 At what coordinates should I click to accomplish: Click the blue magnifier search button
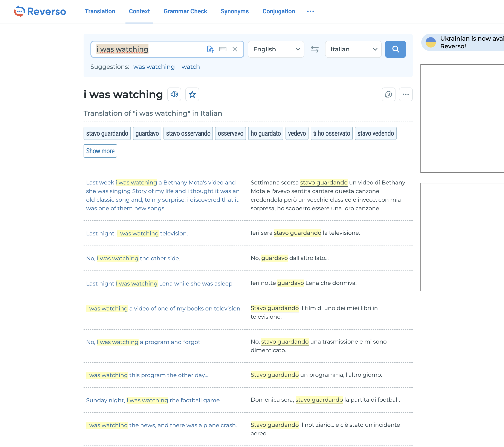(395, 49)
